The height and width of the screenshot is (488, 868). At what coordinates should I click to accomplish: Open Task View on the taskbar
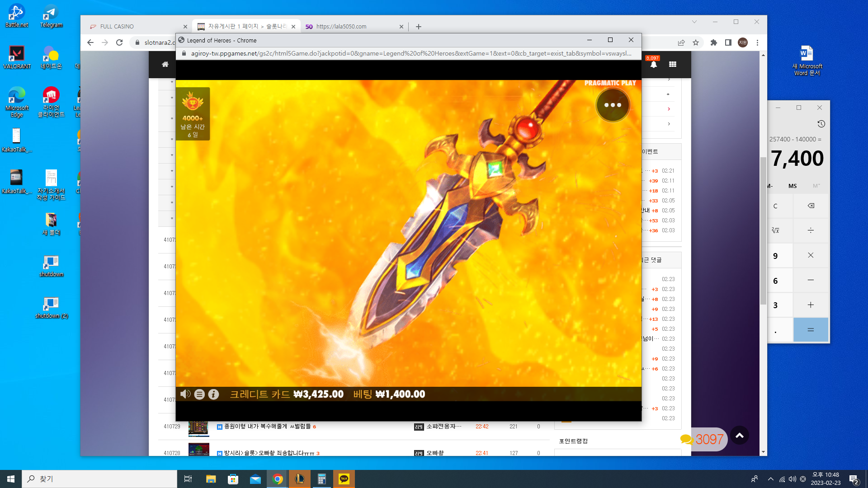pyautogui.click(x=188, y=479)
